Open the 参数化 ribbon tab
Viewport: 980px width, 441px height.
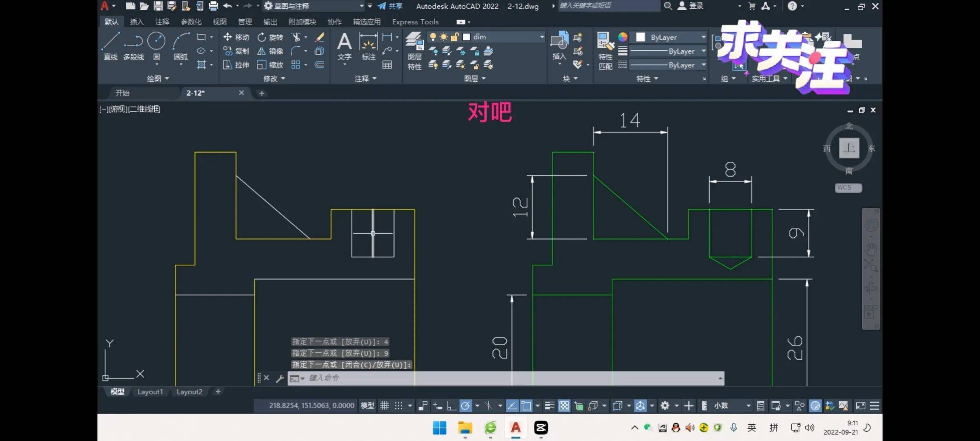coord(191,22)
